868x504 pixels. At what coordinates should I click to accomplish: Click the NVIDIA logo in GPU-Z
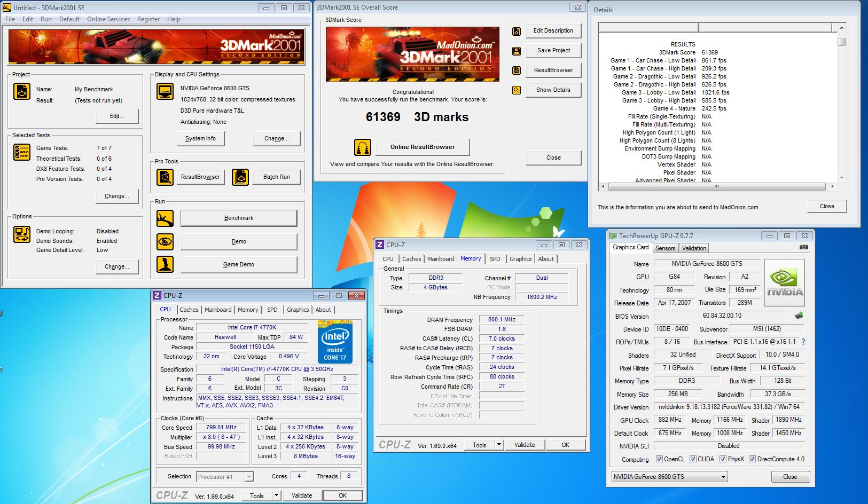(785, 282)
